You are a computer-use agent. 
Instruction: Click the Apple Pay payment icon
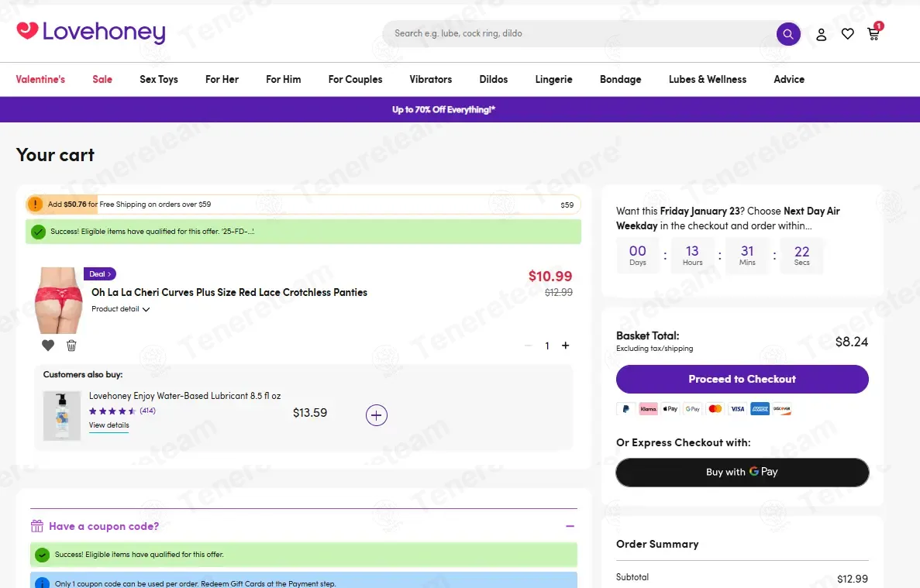670,409
